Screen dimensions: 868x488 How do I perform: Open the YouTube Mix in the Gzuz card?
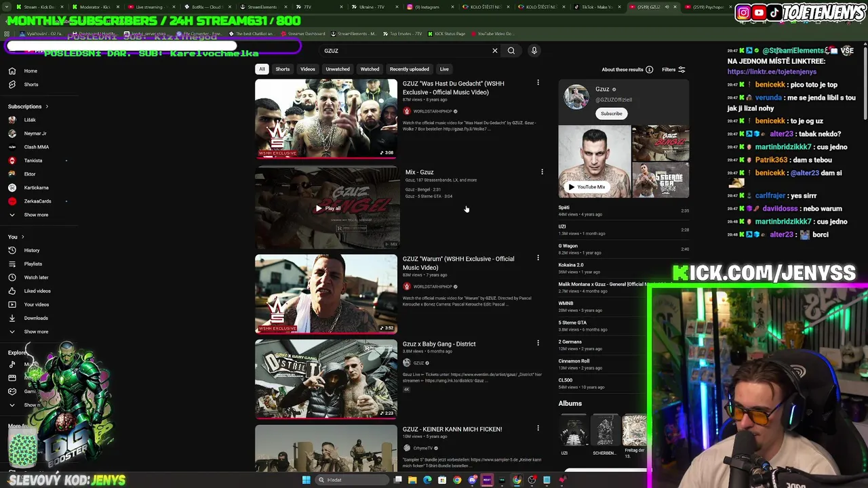click(x=587, y=187)
